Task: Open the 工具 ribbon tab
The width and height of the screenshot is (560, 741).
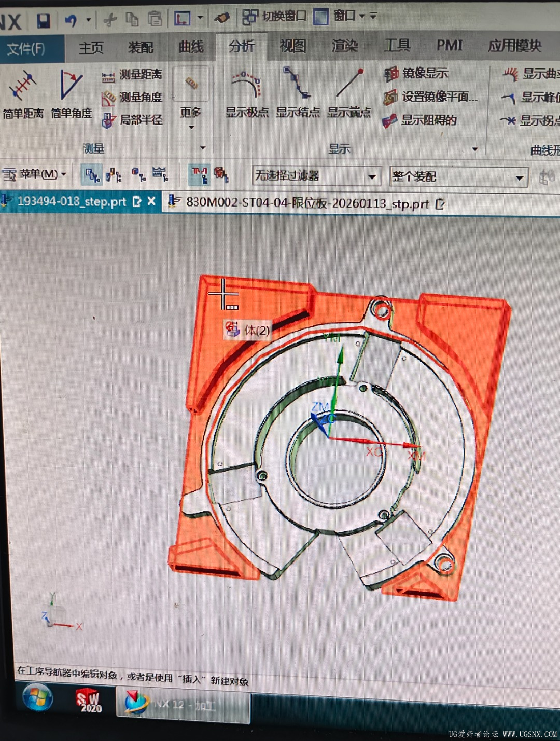Action: click(397, 46)
